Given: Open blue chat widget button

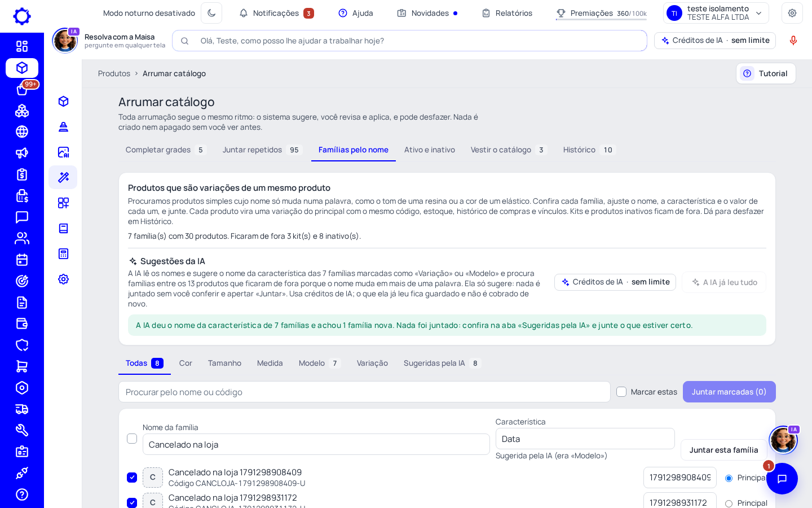Looking at the screenshot, I should point(782,479).
